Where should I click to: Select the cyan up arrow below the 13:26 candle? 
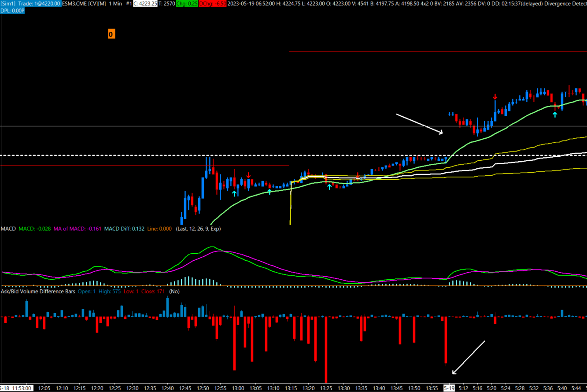(x=329, y=187)
